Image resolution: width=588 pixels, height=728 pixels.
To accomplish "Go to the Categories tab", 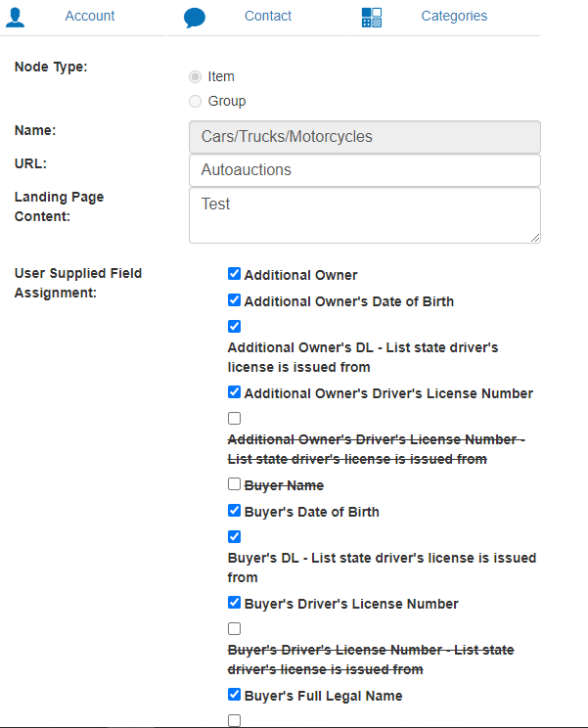I will [x=454, y=16].
